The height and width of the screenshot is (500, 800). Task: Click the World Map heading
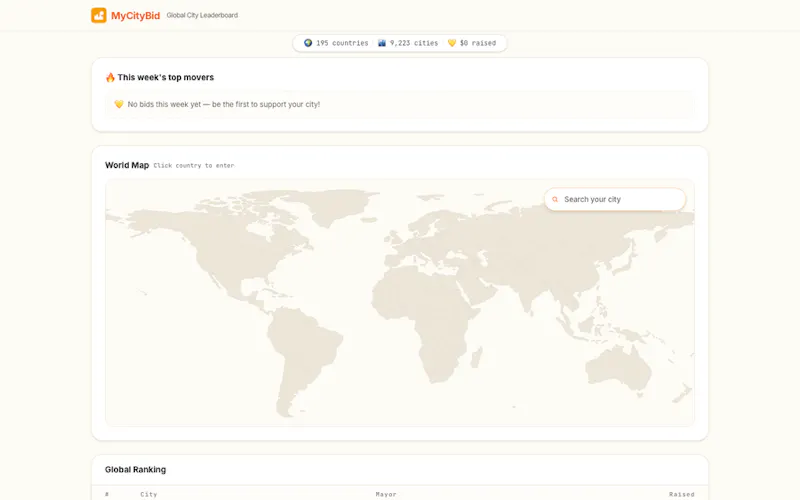127,165
